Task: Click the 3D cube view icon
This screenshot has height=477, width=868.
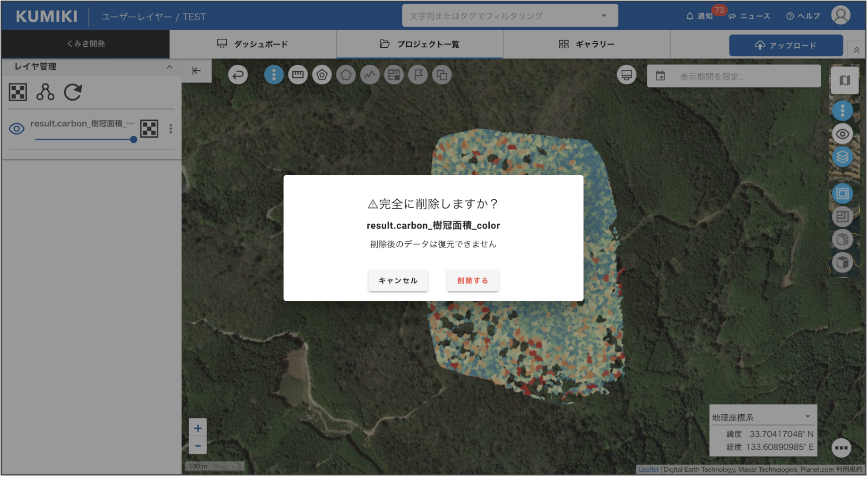Action: (x=842, y=263)
